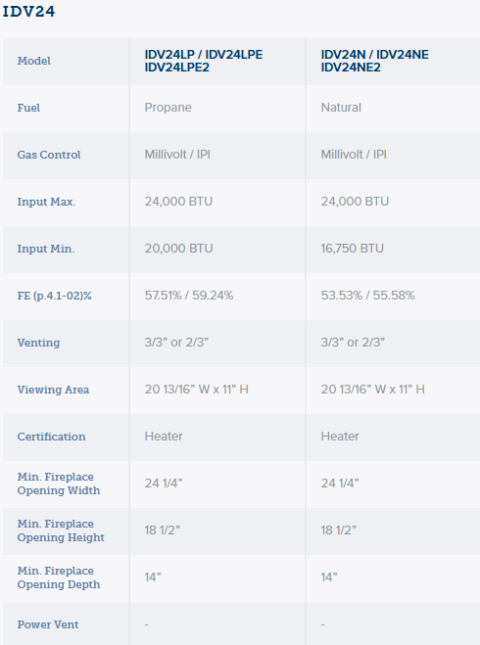The image size is (480, 645).
Task: Click the 20,000 BTU input min value
Action: [179, 248]
